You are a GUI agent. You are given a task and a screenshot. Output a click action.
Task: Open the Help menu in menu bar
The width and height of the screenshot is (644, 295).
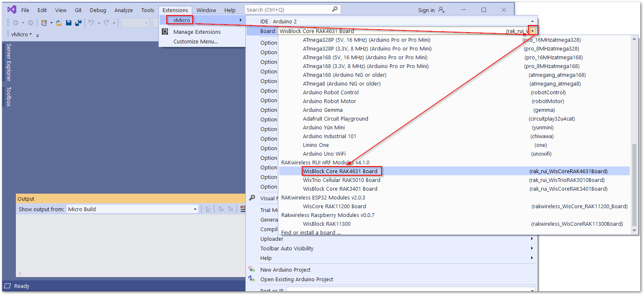pos(230,10)
